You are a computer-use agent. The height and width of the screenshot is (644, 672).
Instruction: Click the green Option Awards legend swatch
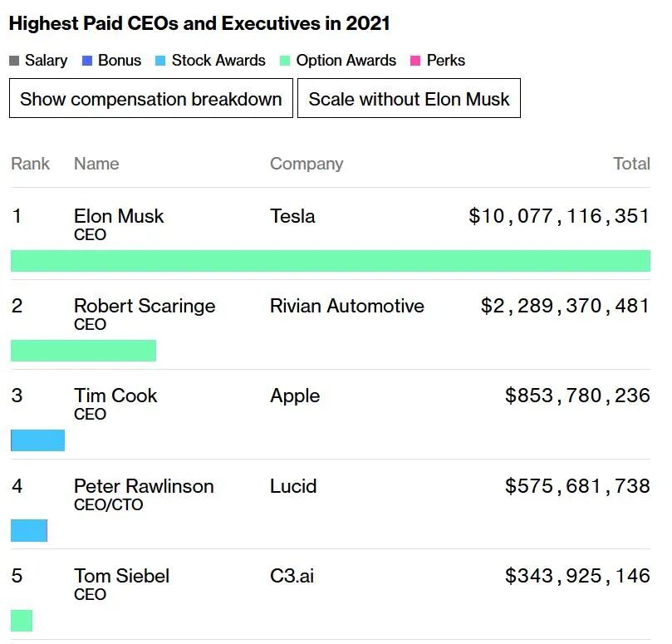(286, 61)
